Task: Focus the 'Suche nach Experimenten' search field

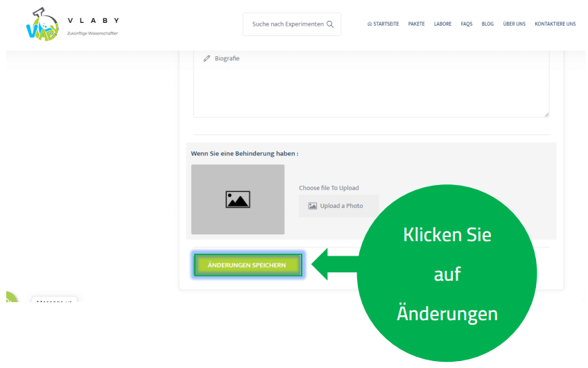Action: coord(287,24)
